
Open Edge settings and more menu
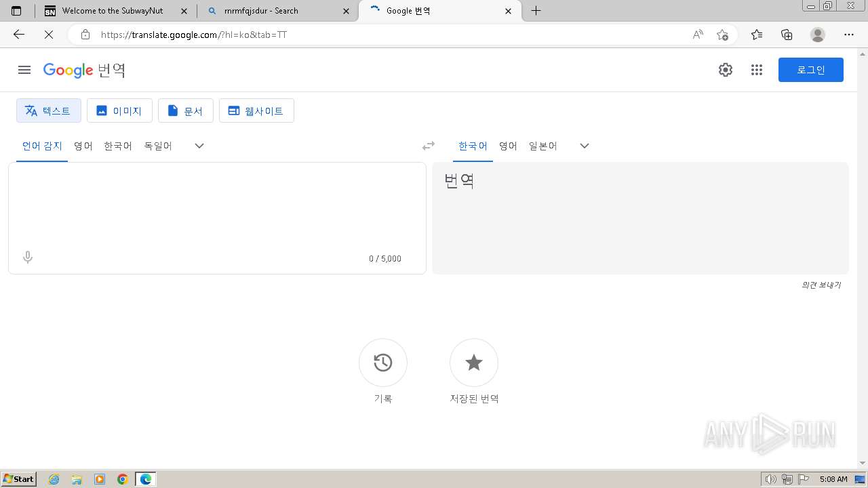pos(849,35)
